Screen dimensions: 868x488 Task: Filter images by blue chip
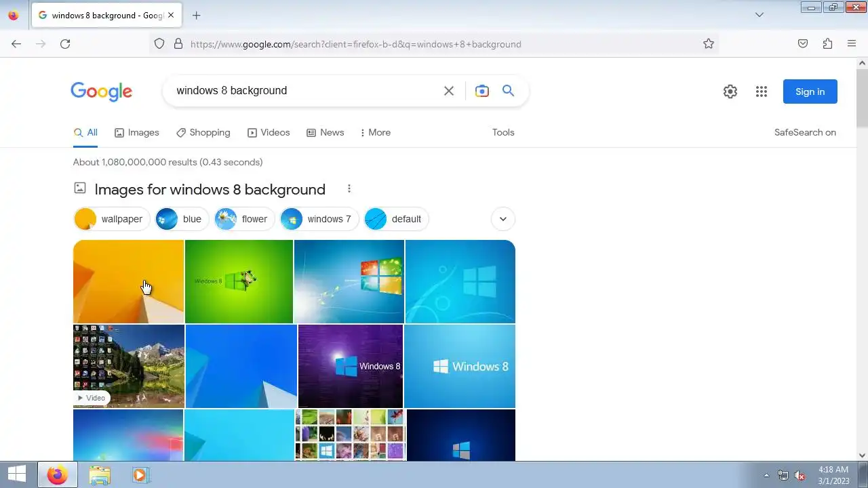182,219
